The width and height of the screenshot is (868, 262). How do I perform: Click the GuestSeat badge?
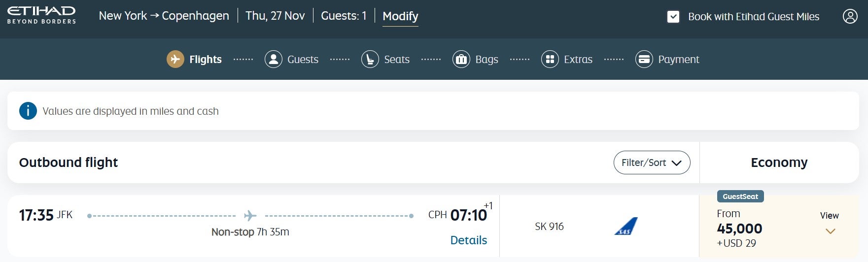point(740,196)
